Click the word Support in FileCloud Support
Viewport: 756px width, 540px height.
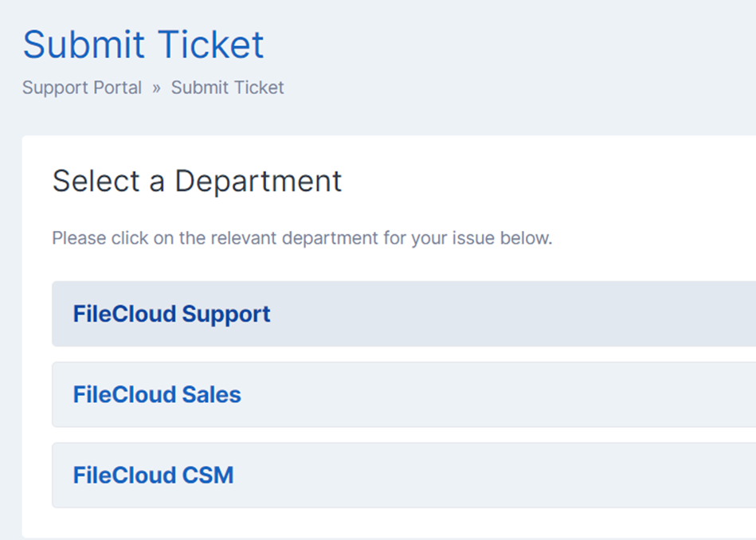point(226,315)
